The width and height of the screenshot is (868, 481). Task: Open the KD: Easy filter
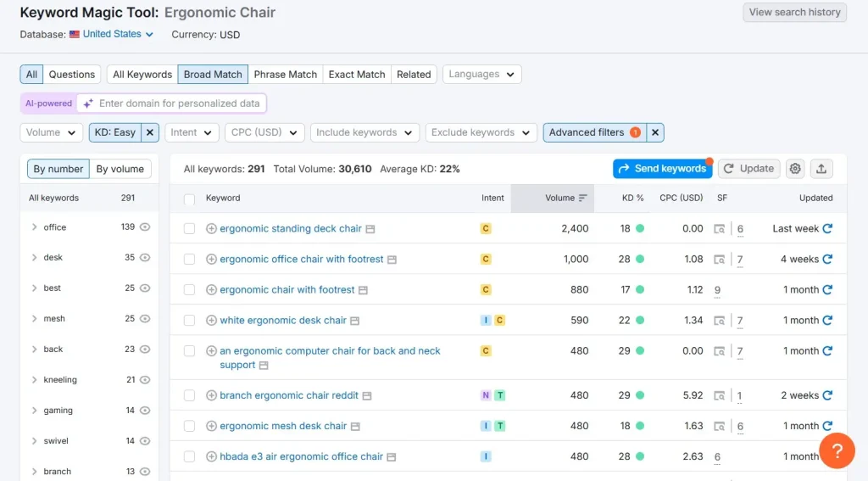[114, 132]
